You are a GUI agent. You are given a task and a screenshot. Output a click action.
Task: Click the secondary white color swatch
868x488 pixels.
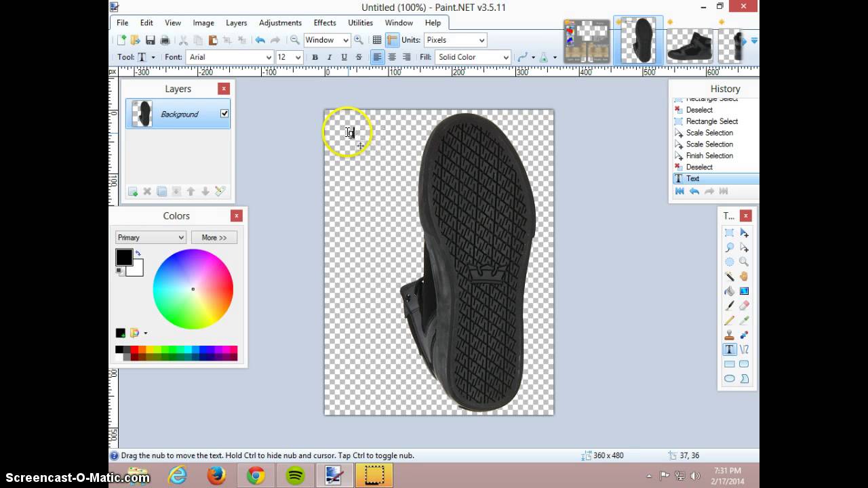(137, 270)
